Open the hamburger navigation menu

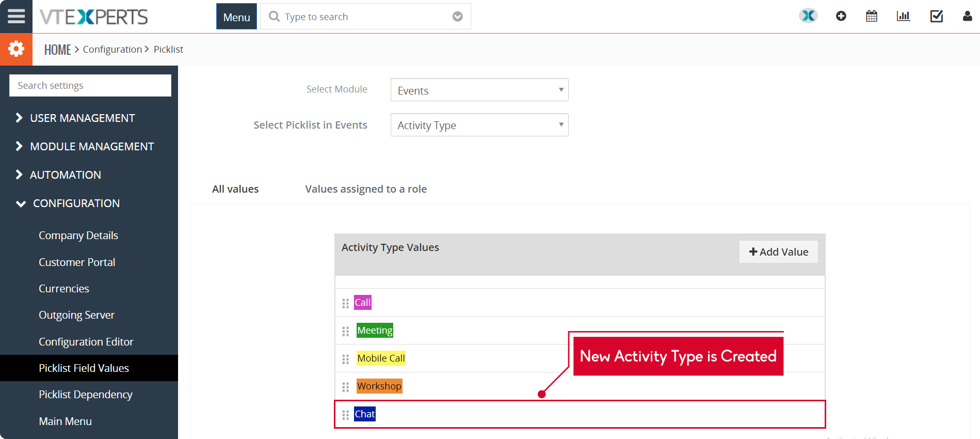[x=16, y=17]
